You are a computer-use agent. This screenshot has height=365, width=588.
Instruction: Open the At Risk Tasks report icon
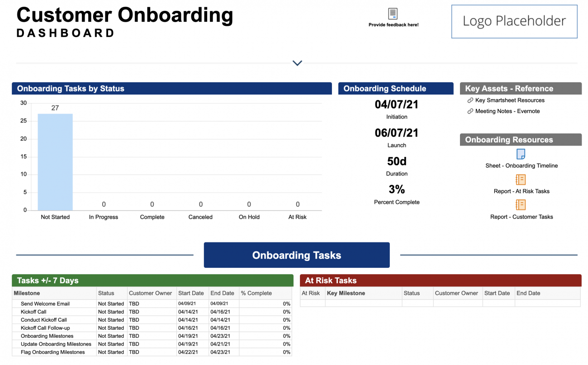click(521, 180)
